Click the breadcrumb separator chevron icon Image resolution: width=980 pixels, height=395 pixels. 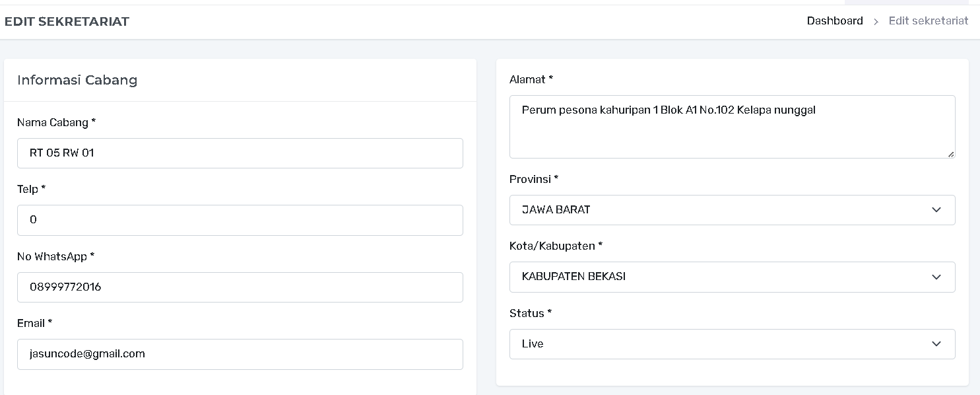876,22
